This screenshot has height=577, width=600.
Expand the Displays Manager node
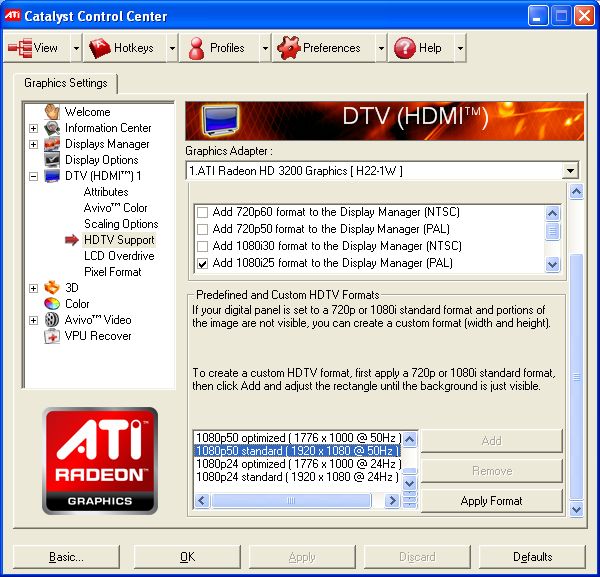coord(34,144)
